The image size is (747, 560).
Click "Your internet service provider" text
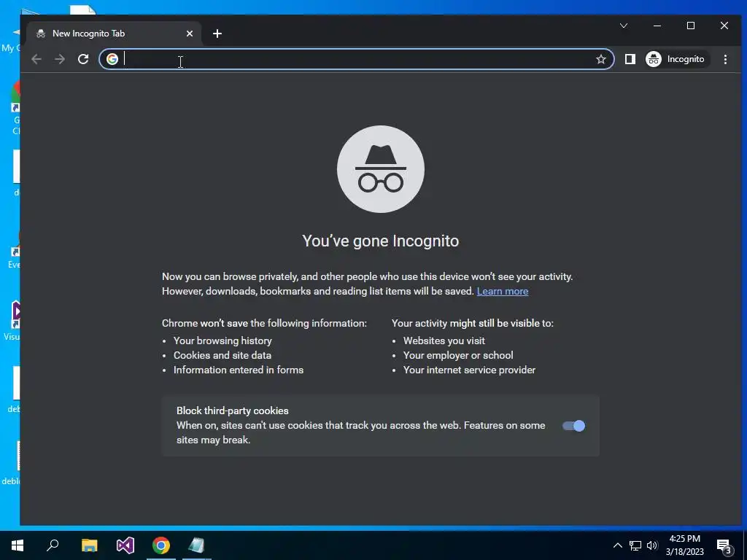(x=469, y=370)
